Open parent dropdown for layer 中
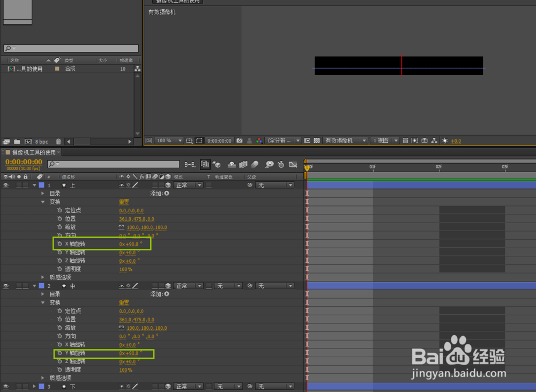 click(274, 286)
